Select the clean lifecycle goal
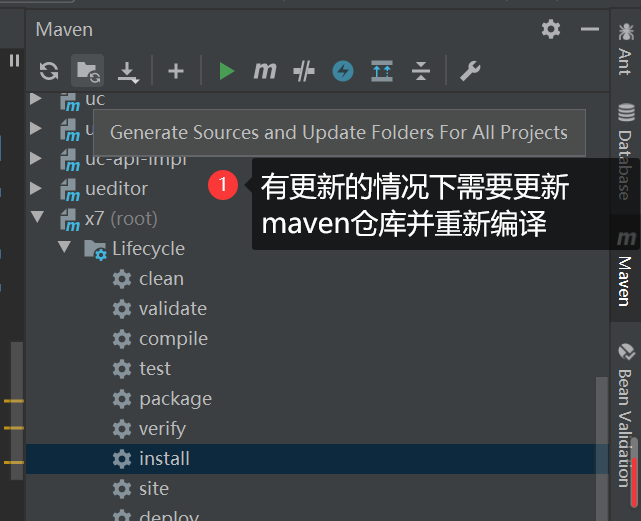 161,279
